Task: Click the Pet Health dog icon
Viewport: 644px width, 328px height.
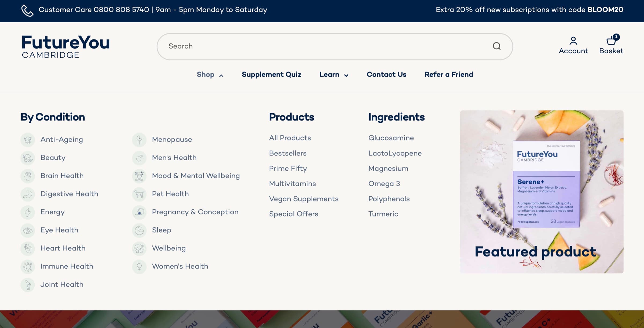Action: click(139, 194)
